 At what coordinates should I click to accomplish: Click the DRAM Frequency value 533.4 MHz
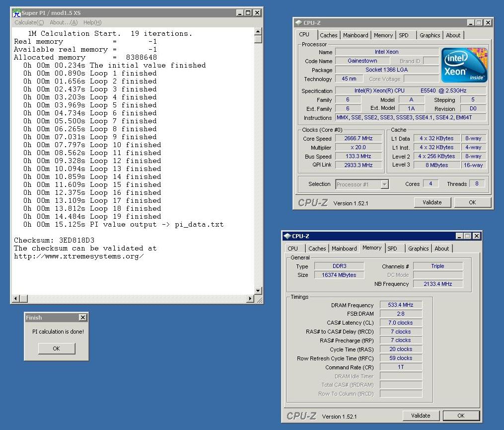click(x=401, y=305)
